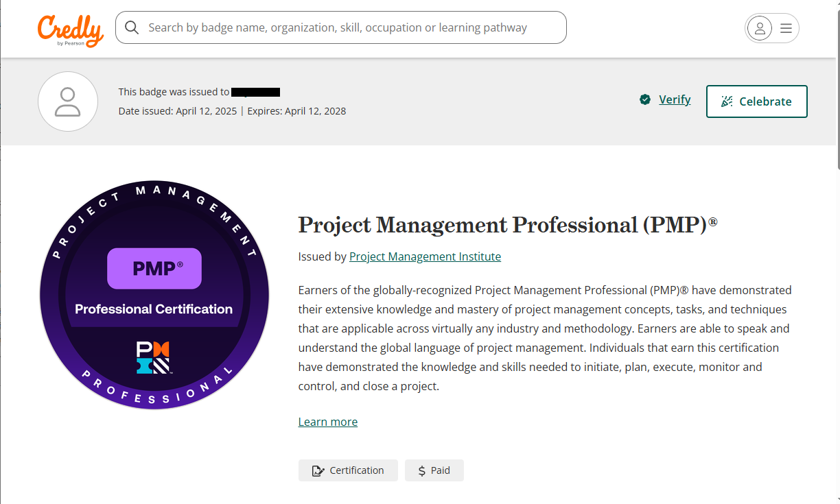Open the Verify link
The image size is (840, 504).
point(674,100)
